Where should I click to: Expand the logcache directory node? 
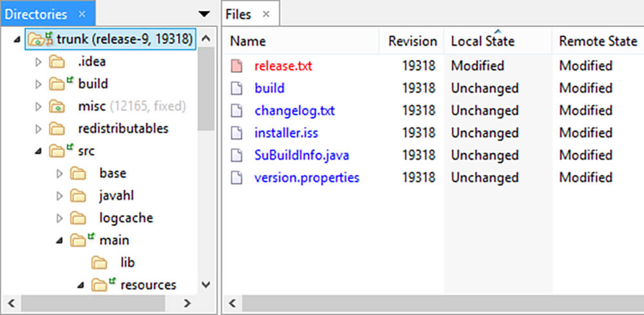[x=59, y=218]
